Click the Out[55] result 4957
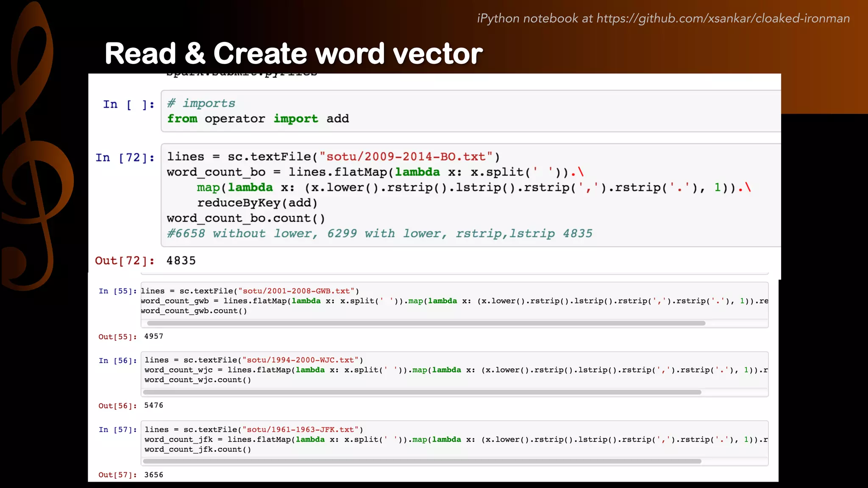 tap(153, 336)
